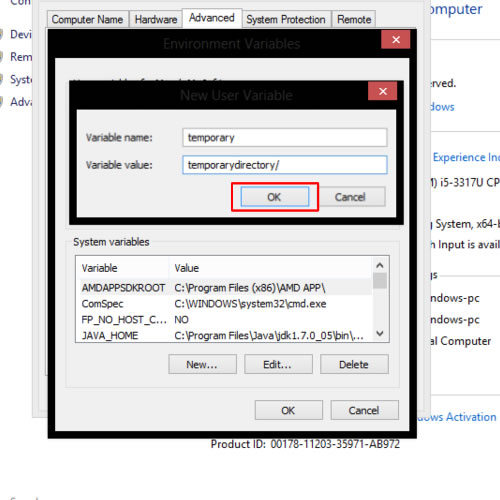Open the Hardware tab
The image size is (500, 500).
[156, 19]
